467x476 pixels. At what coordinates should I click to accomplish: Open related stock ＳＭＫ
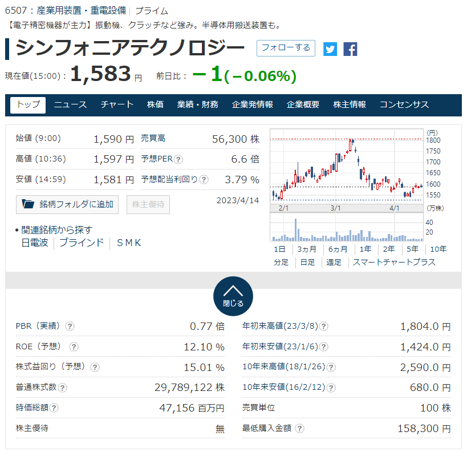tap(129, 243)
